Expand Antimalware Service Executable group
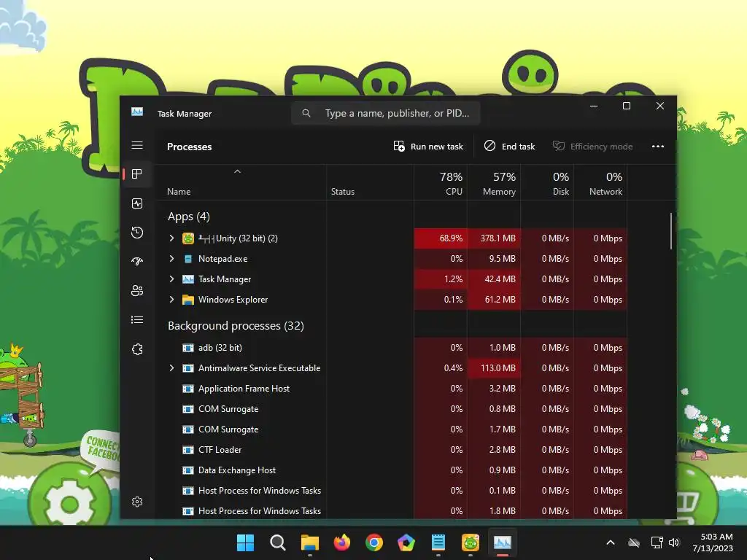 click(x=171, y=368)
